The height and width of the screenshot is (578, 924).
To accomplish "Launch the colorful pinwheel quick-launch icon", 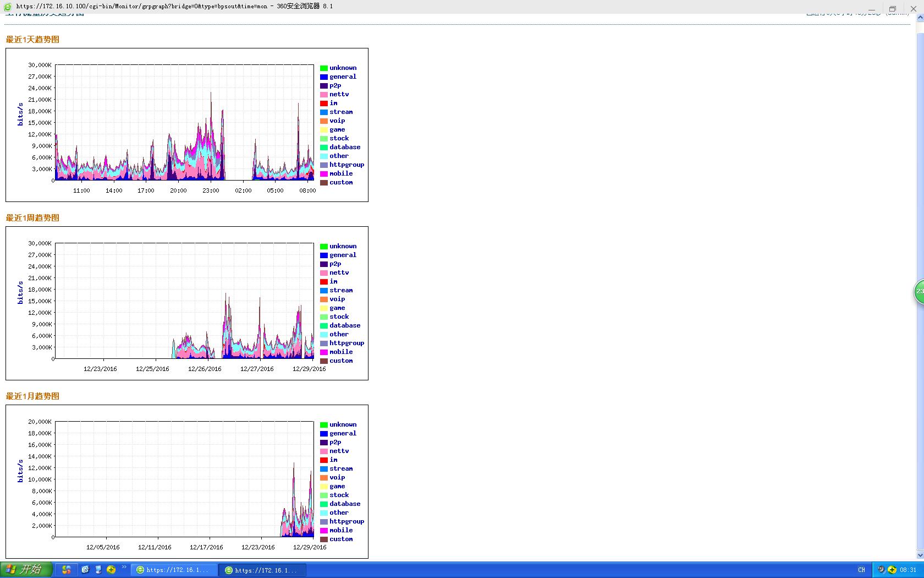I will [x=67, y=570].
